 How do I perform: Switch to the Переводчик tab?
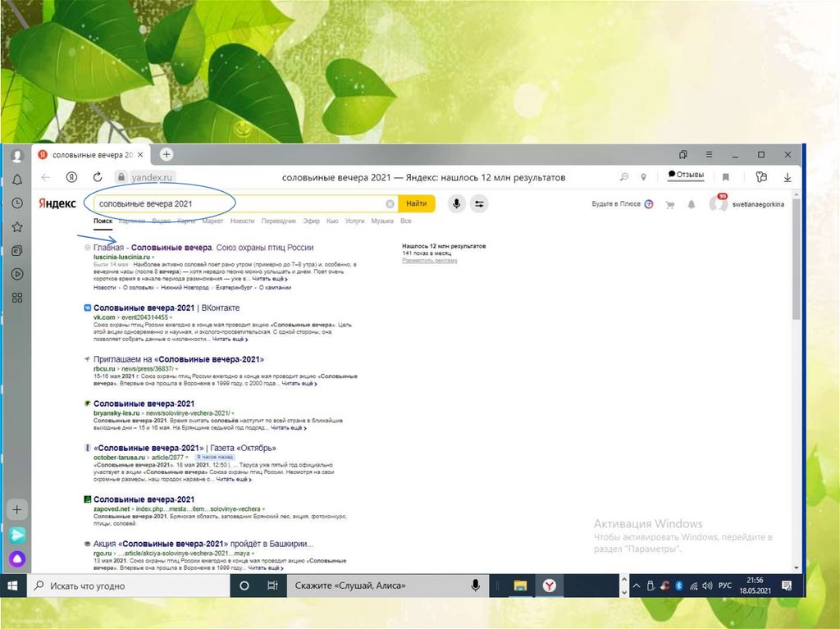pyautogui.click(x=279, y=221)
